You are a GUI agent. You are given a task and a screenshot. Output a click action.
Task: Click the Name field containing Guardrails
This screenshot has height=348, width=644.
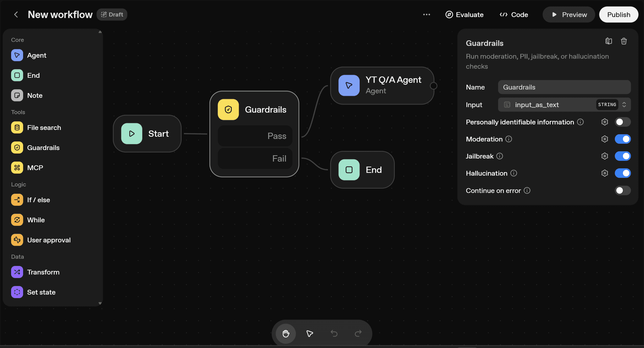[564, 87]
